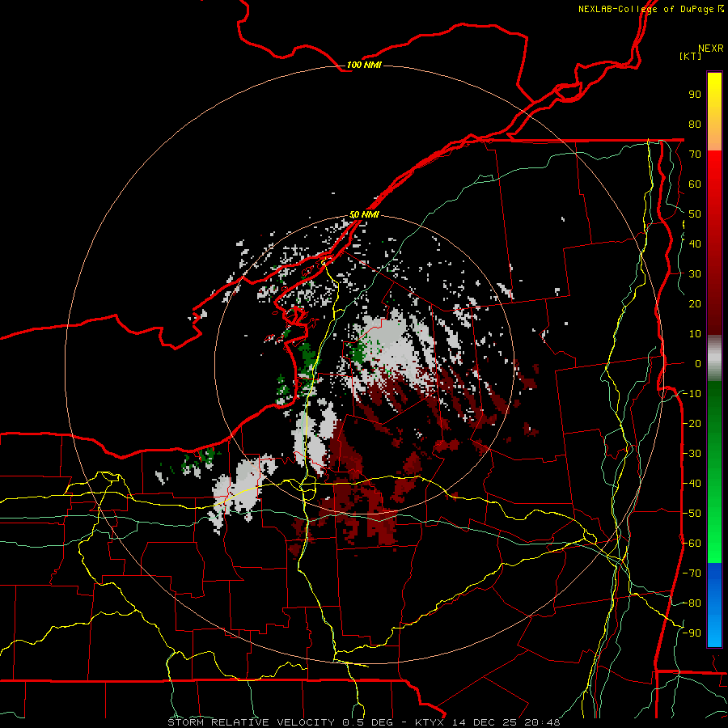Image resolution: width=728 pixels, height=728 pixels.
Task: Click the -40 scale value
Action: click(692, 484)
